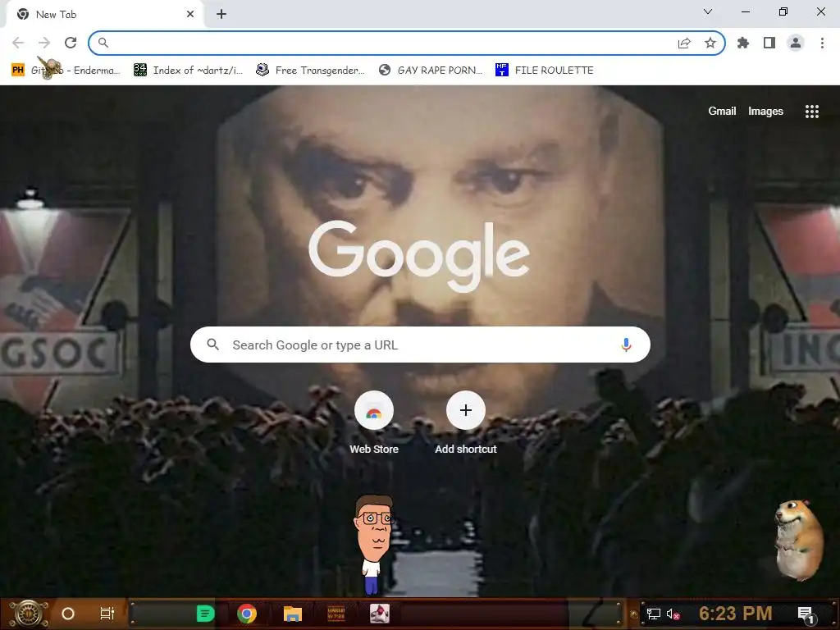Go back to the previous page
840x630 pixels.
coord(18,43)
